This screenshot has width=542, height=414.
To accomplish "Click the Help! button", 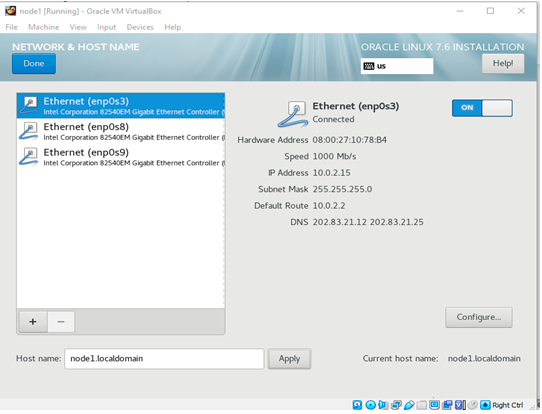I will tap(503, 64).
